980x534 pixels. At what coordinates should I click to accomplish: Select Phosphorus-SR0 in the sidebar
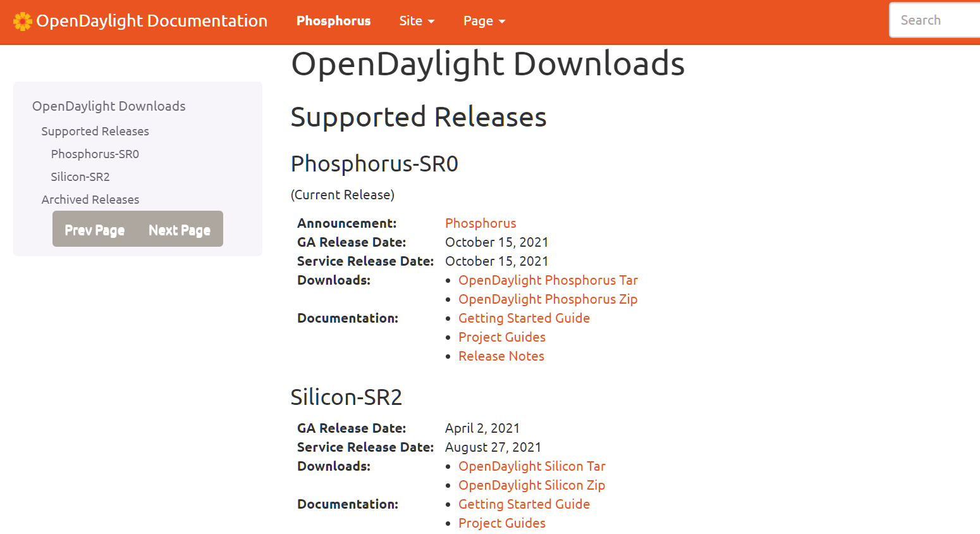[95, 154]
